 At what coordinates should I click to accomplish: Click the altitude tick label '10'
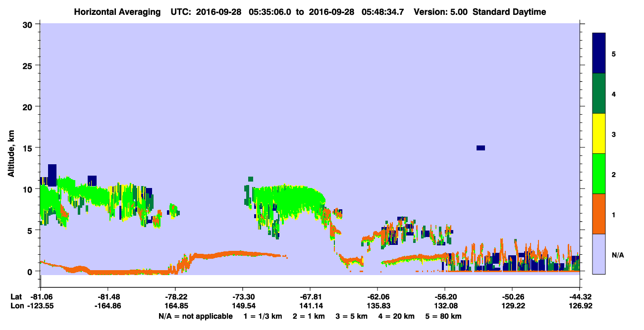(x=29, y=189)
